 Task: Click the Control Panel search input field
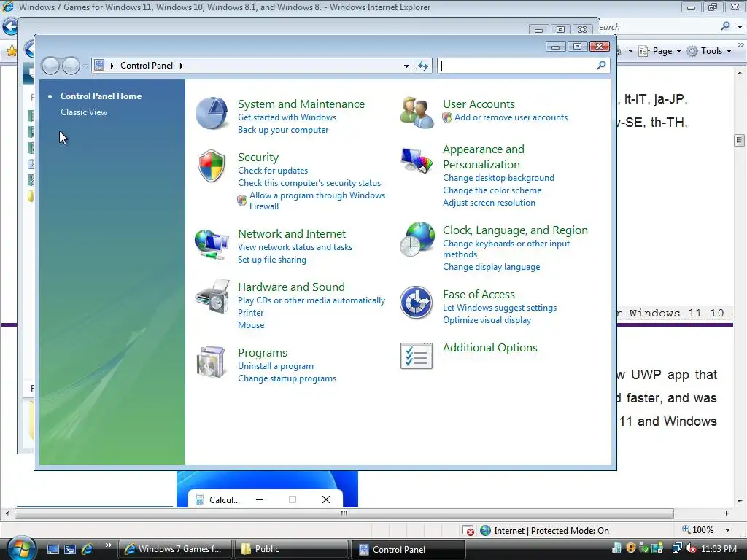coord(516,66)
